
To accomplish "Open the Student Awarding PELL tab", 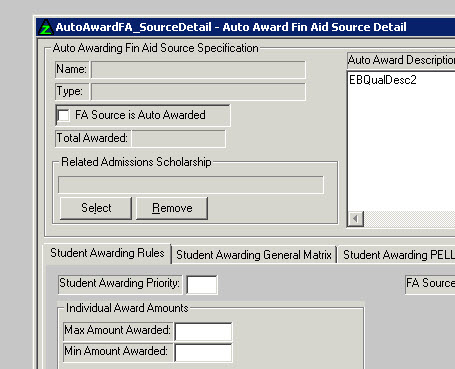I will pyautogui.click(x=398, y=255).
